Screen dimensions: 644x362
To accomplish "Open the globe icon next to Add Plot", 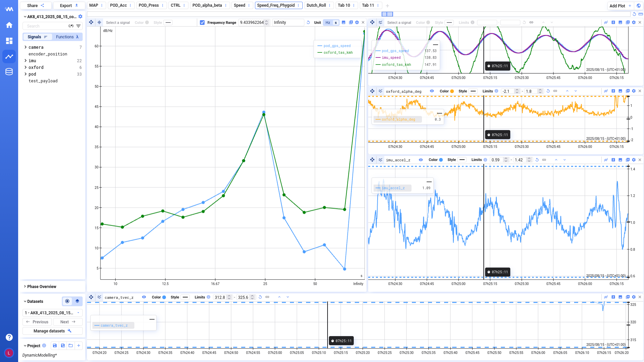I will click(x=639, y=6).
